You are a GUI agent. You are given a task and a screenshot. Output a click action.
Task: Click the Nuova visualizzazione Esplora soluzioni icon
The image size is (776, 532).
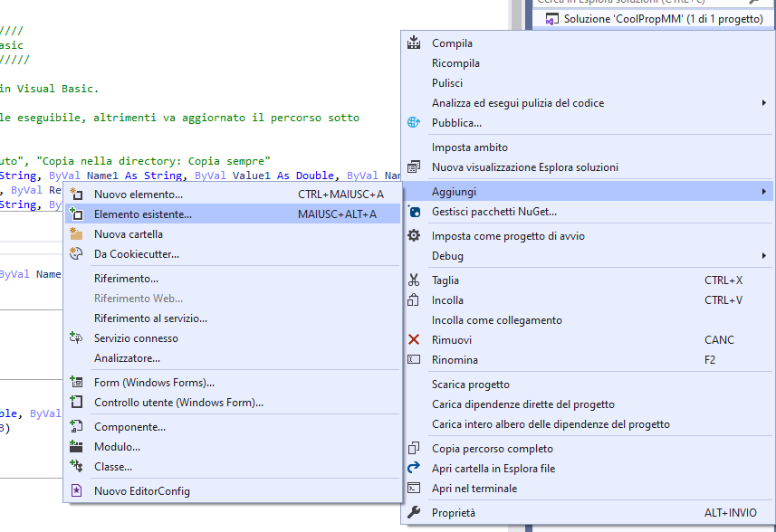[414, 167]
